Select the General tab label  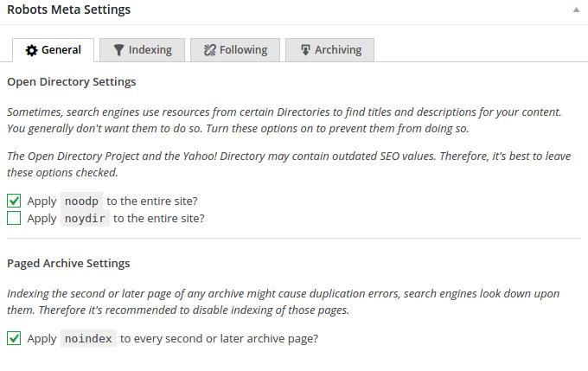coord(61,50)
